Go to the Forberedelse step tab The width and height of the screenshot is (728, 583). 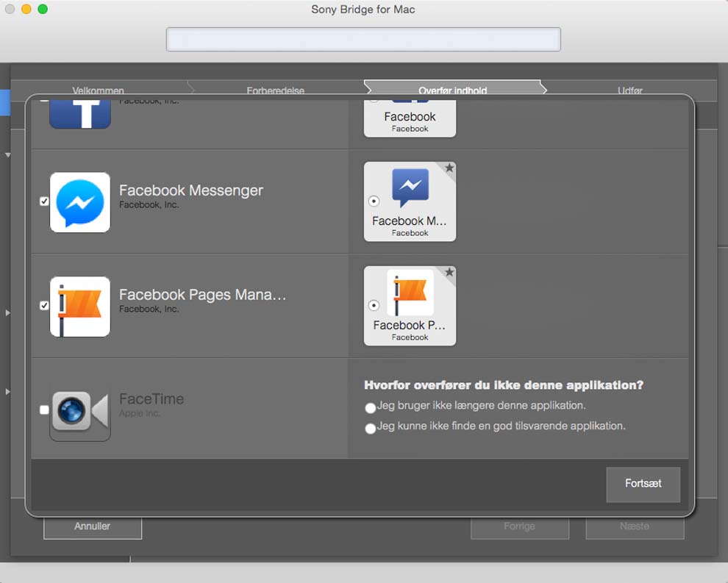(x=275, y=90)
